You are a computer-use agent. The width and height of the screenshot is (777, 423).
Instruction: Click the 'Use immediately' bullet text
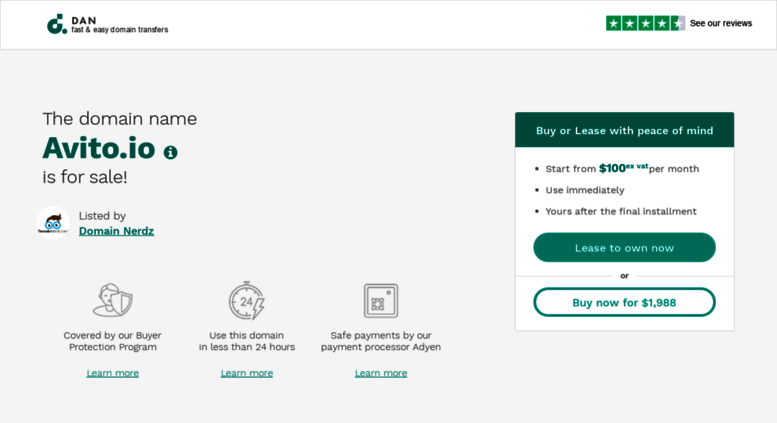[x=585, y=190]
